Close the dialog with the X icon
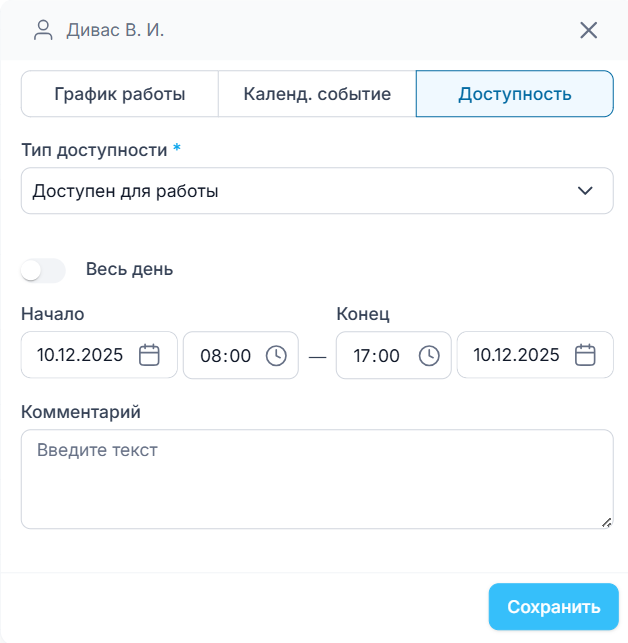Screen dimensions: 628x643 click(x=589, y=30)
